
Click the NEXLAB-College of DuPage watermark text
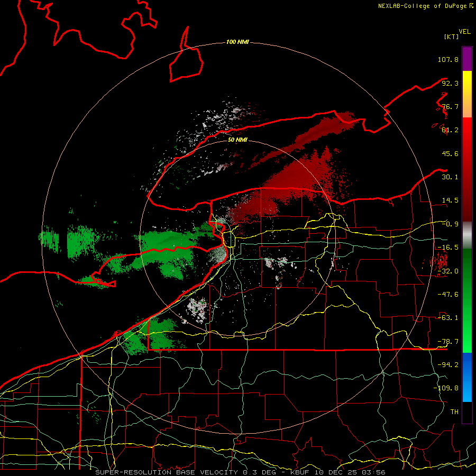pyautogui.click(x=425, y=6)
